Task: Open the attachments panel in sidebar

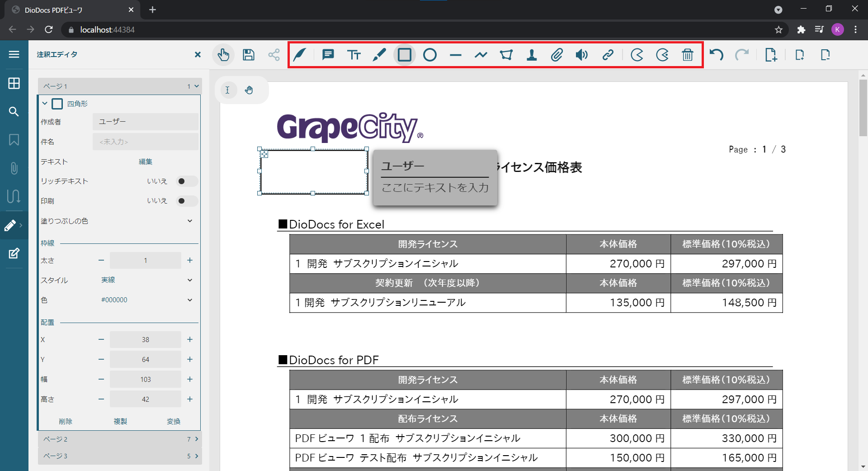Action: (14, 168)
